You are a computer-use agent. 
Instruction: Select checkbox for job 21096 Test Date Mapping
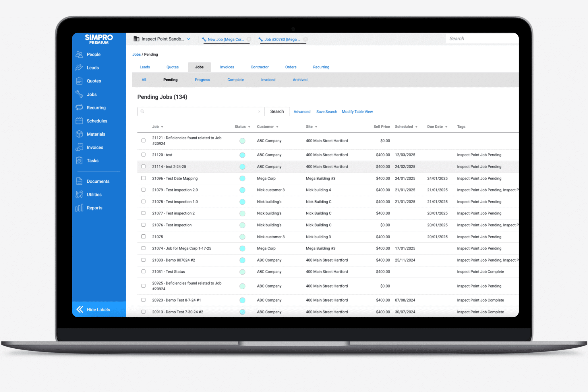[x=143, y=178]
